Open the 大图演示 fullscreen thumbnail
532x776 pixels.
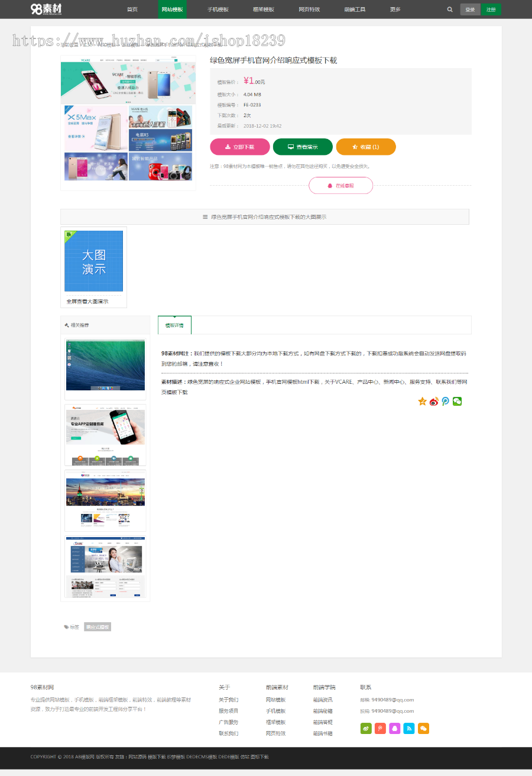93,261
